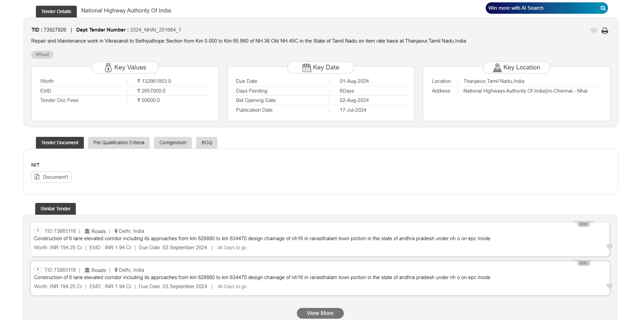
Task: Open the Document1 NIT file
Action: coord(52,177)
